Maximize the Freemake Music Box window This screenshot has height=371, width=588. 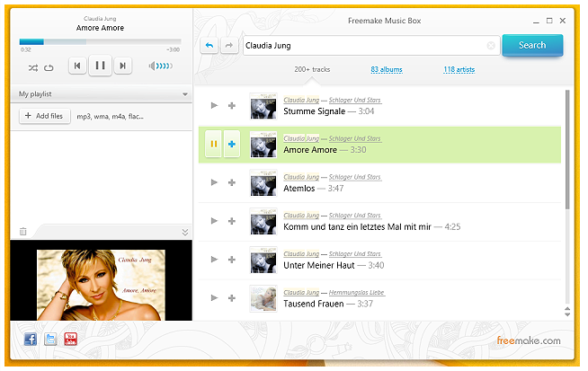pyautogui.click(x=549, y=21)
